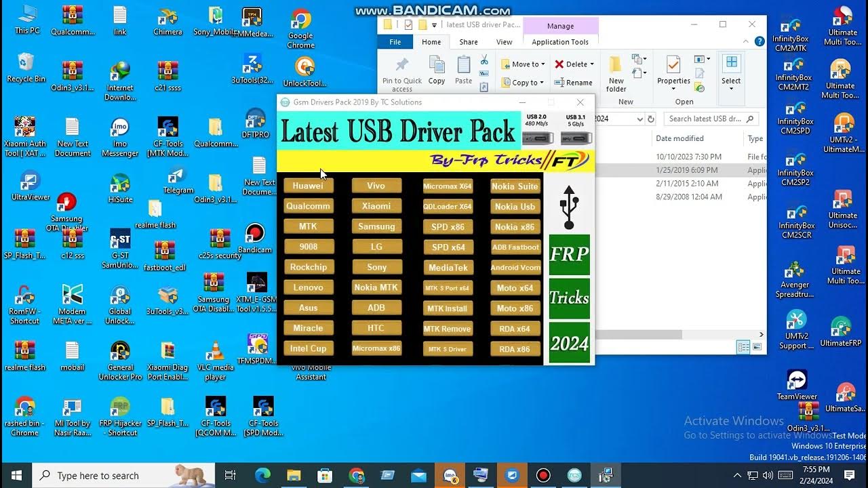Collapse the Explorer ribbon chevron

pos(745,42)
